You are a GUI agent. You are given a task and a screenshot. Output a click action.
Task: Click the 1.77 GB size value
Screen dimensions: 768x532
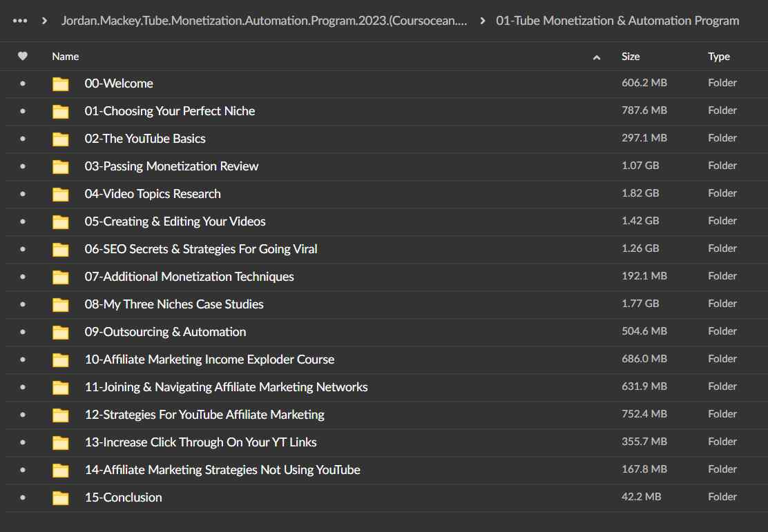click(640, 304)
